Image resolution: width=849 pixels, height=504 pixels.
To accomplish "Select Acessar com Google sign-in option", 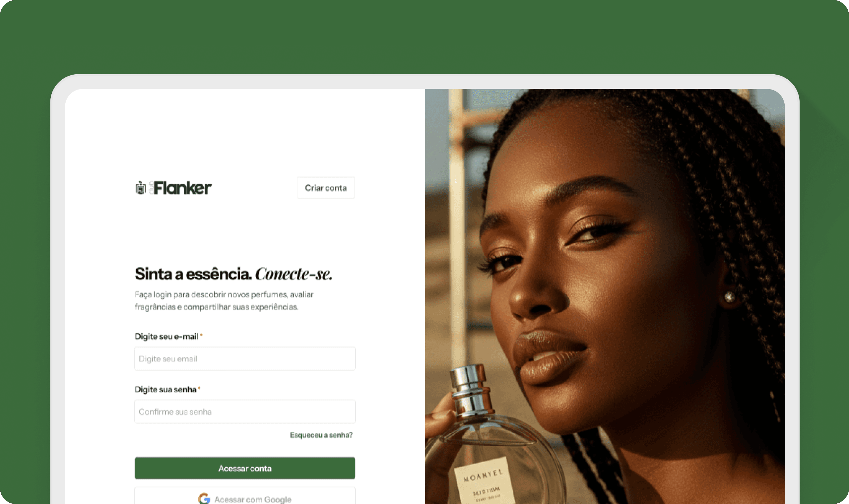I will pyautogui.click(x=245, y=496).
